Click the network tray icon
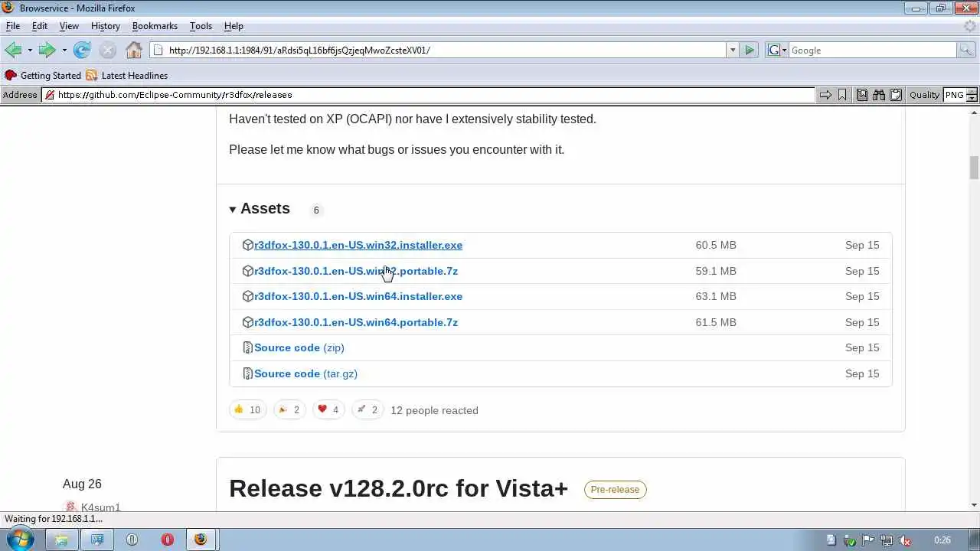The image size is (980, 551). pos(887,540)
